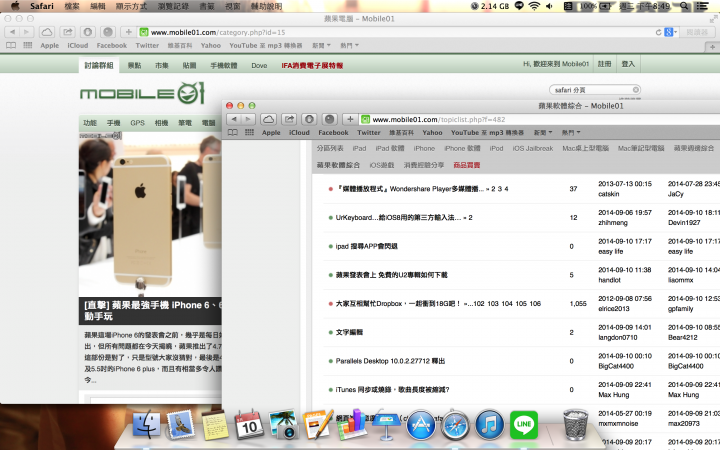Image resolution: width=720 pixels, height=450 pixels.
Task: Open the 檔案 menu in the menu bar
Action: (x=72, y=6)
